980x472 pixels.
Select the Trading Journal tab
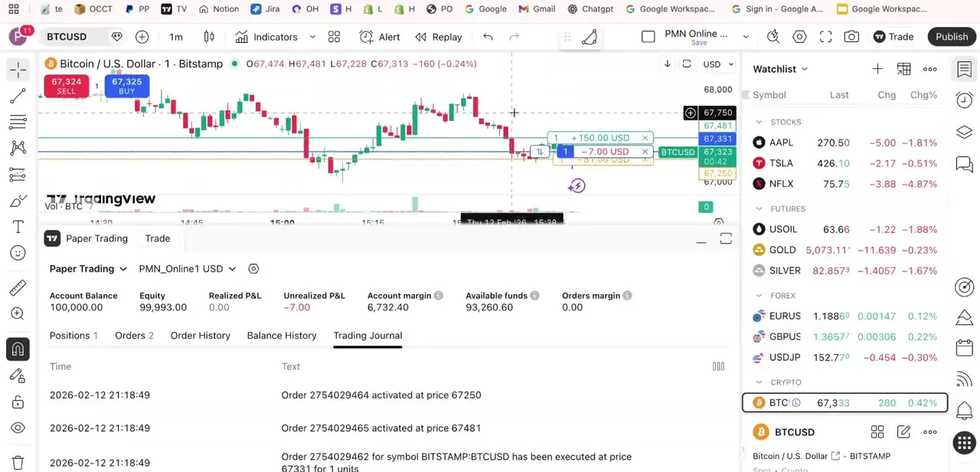(x=367, y=336)
